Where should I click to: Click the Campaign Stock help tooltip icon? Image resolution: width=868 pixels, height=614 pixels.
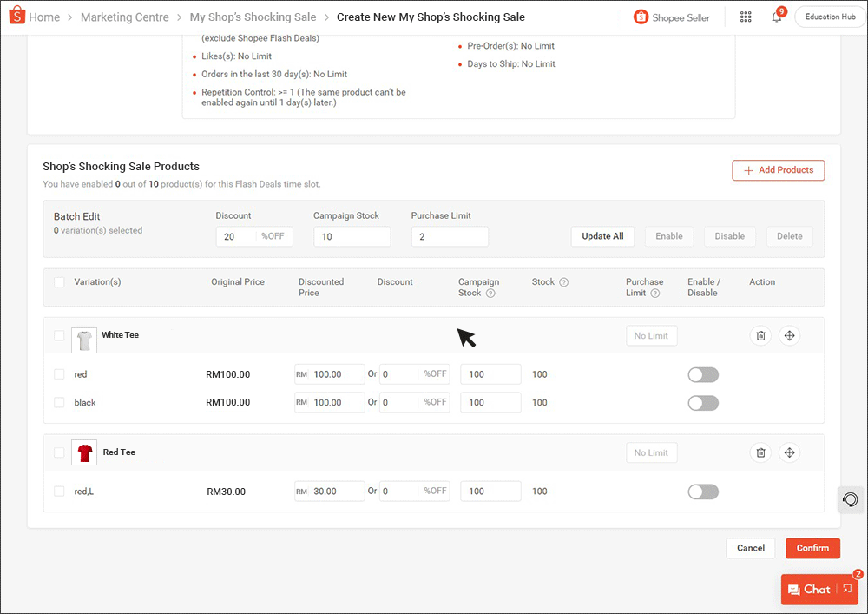[490, 293]
